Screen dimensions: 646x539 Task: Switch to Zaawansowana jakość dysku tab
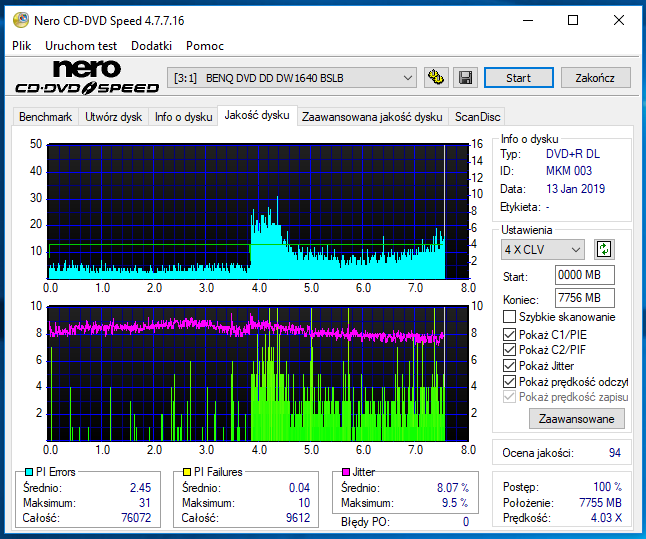pyautogui.click(x=372, y=117)
